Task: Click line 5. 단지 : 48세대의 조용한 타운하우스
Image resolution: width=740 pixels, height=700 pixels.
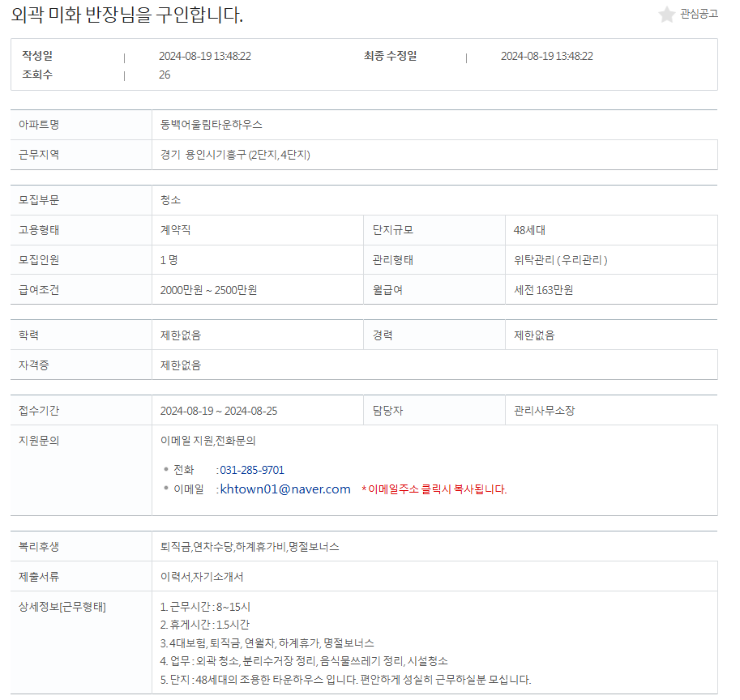Action: point(345,680)
